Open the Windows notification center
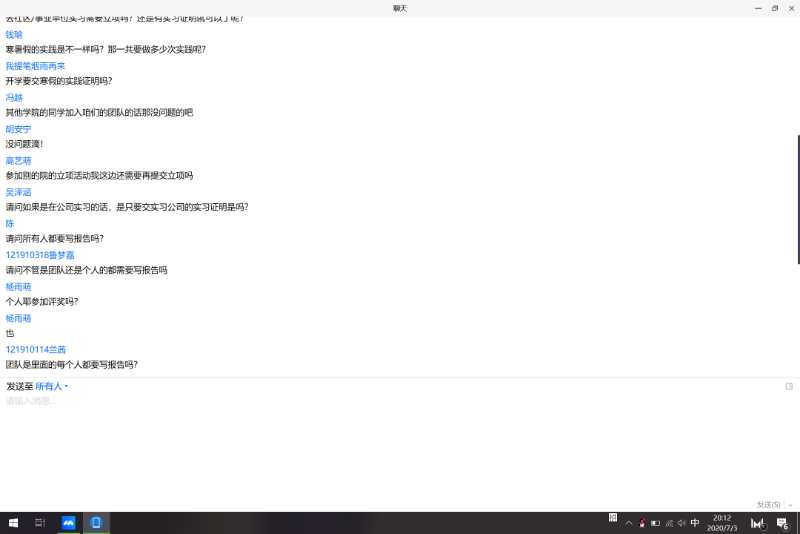This screenshot has height=534, width=800. click(x=782, y=523)
